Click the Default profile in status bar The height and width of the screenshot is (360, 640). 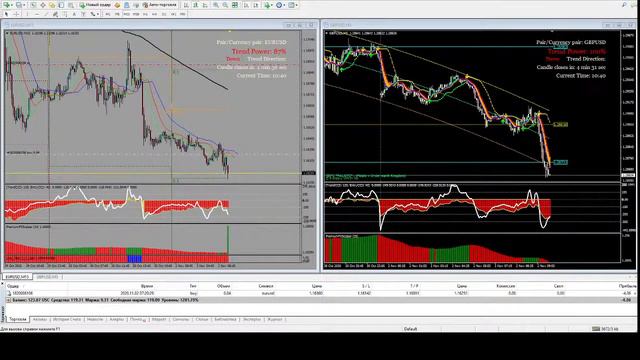click(411, 329)
